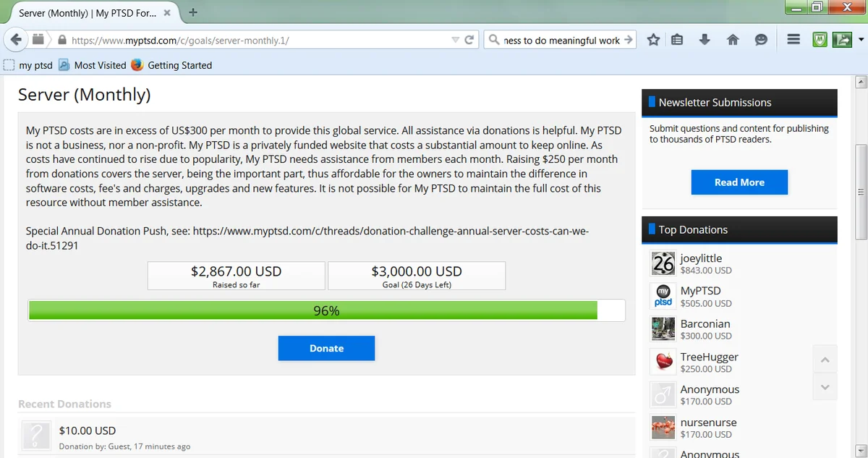The image size is (868, 458).
Task: Click in the browser search field
Action: pyautogui.click(x=561, y=41)
